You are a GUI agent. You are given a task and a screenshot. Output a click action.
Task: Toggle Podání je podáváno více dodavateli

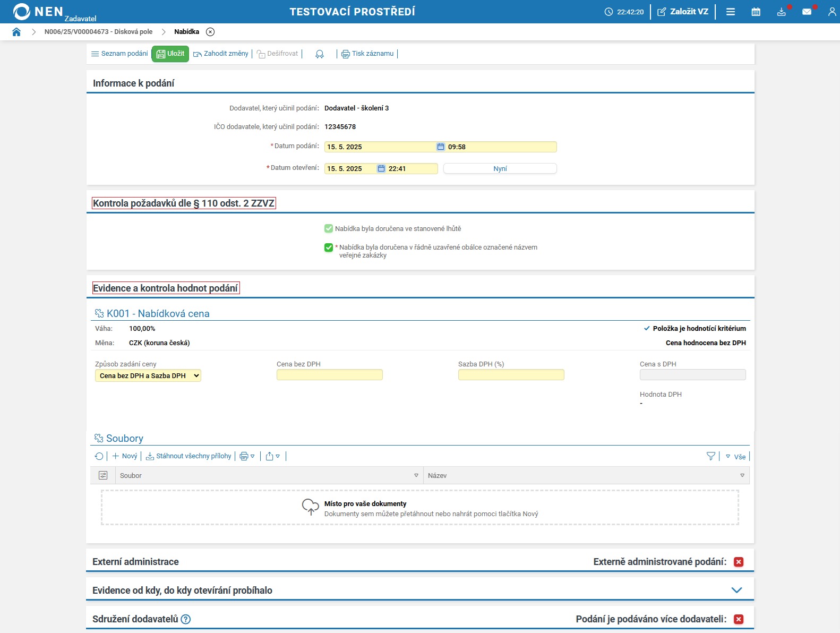(739, 619)
